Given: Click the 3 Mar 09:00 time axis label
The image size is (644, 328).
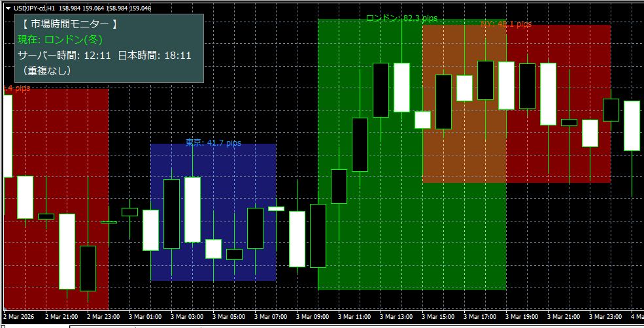Looking at the screenshot, I should click(312, 316).
